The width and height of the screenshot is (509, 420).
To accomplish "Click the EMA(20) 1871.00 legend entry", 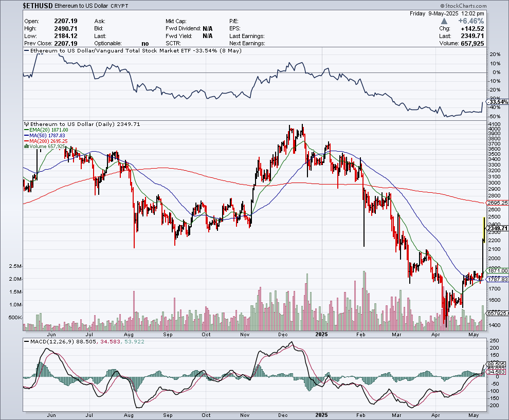I will coord(46,130).
